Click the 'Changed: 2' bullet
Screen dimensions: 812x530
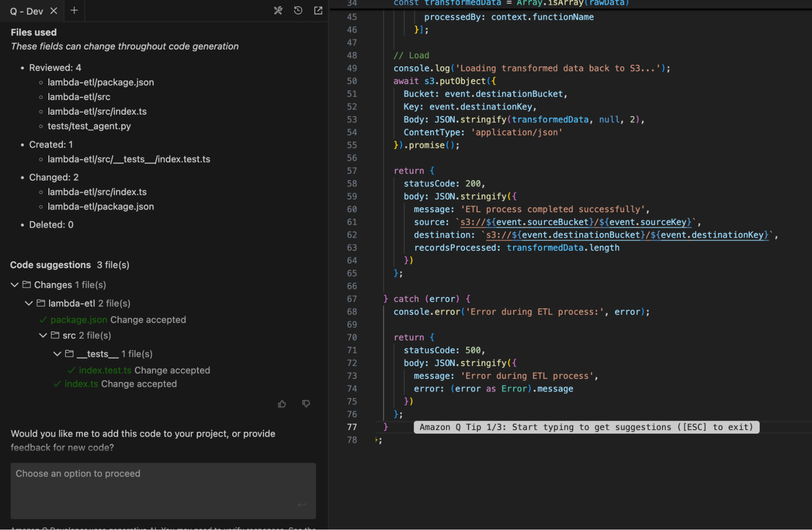coord(54,177)
